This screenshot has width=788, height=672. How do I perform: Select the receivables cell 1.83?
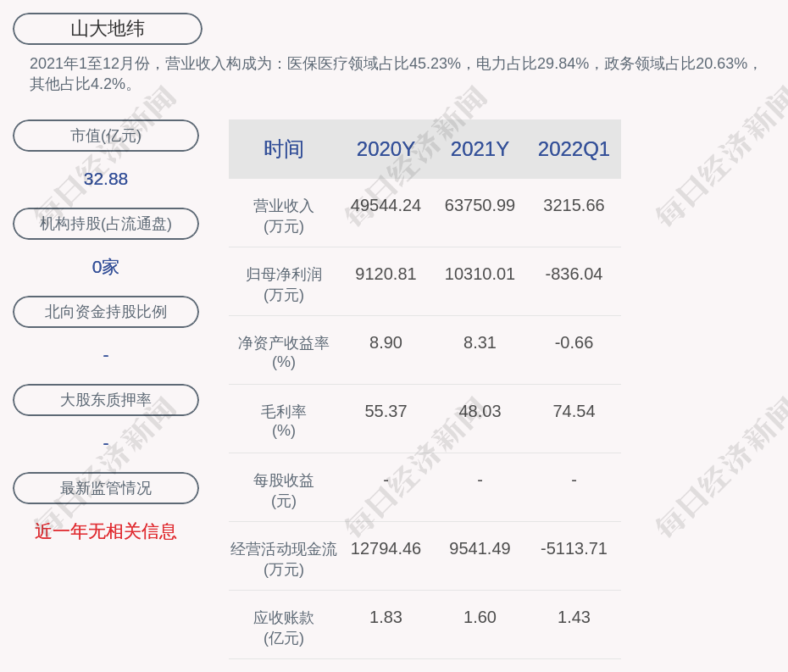[386, 617]
